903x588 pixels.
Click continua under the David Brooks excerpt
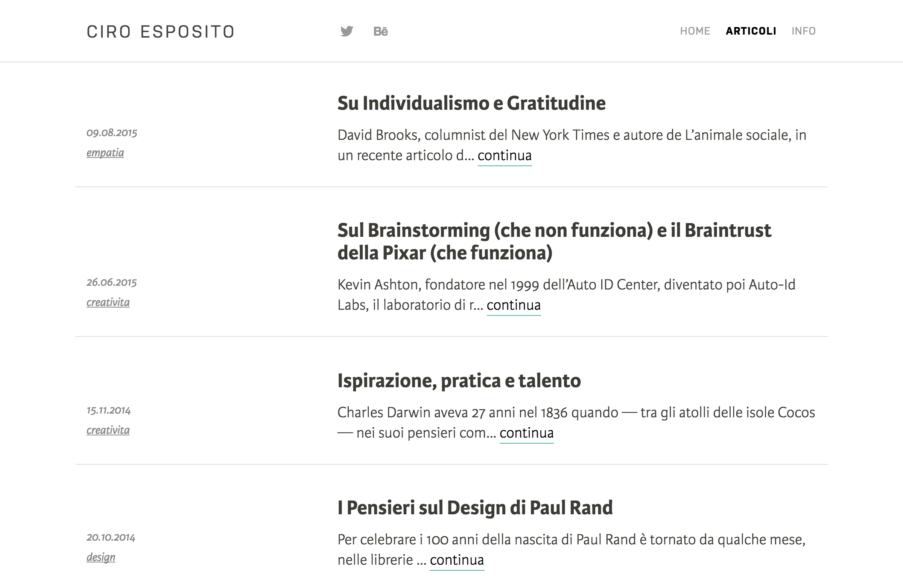pos(504,155)
